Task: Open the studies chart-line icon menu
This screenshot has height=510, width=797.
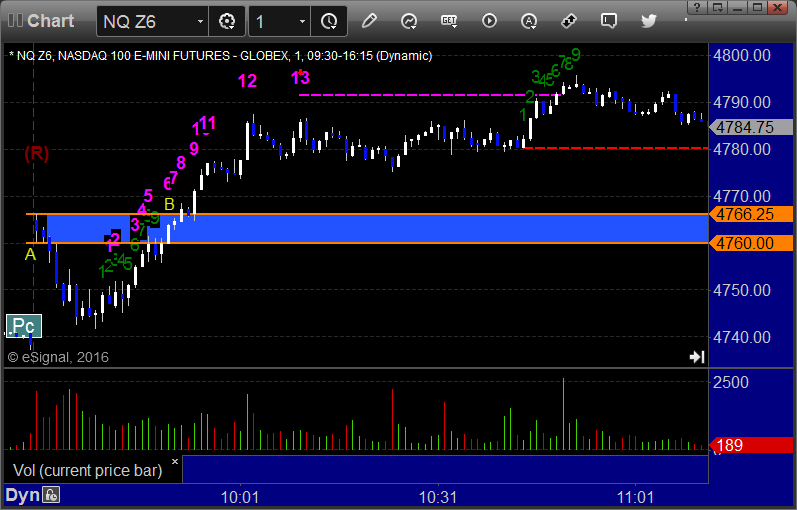Action: [409, 21]
